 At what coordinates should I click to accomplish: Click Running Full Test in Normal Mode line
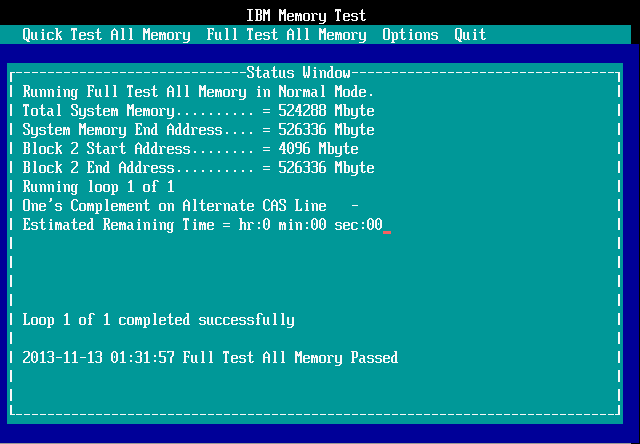pos(198,92)
